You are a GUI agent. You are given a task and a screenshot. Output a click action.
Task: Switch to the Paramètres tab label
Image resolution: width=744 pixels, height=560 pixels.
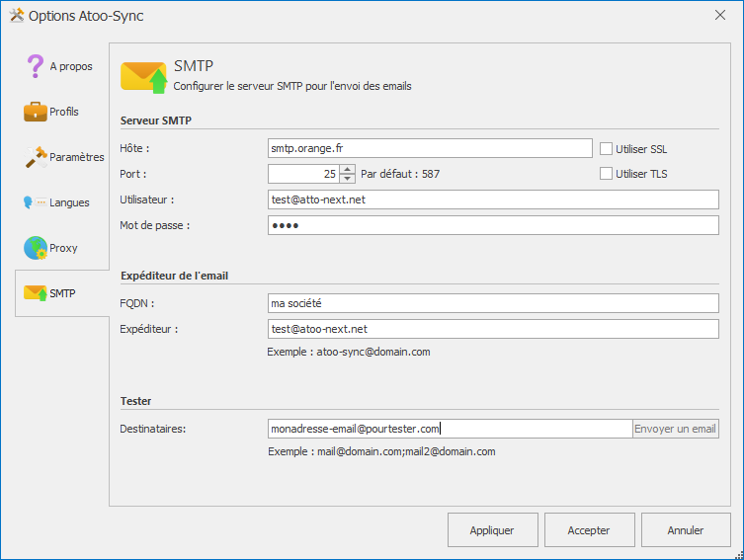pyautogui.click(x=77, y=157)
